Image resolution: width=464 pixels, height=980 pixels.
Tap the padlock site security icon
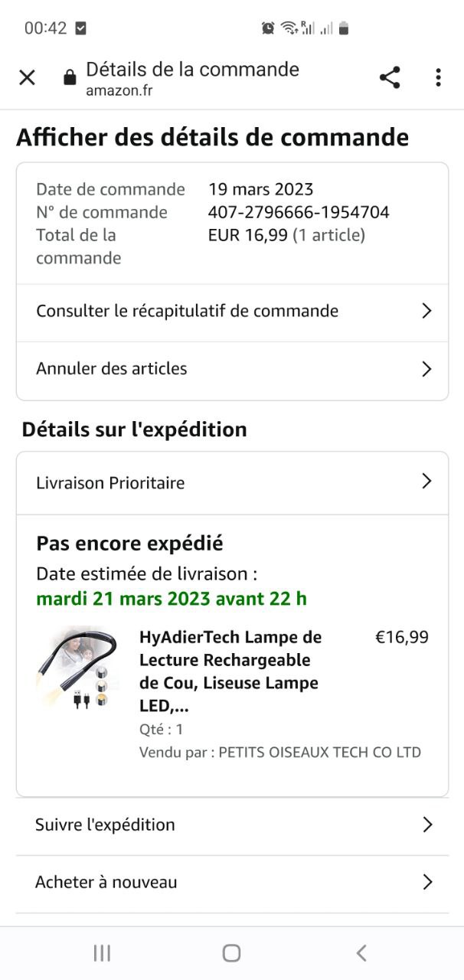(x=70, y=77)
